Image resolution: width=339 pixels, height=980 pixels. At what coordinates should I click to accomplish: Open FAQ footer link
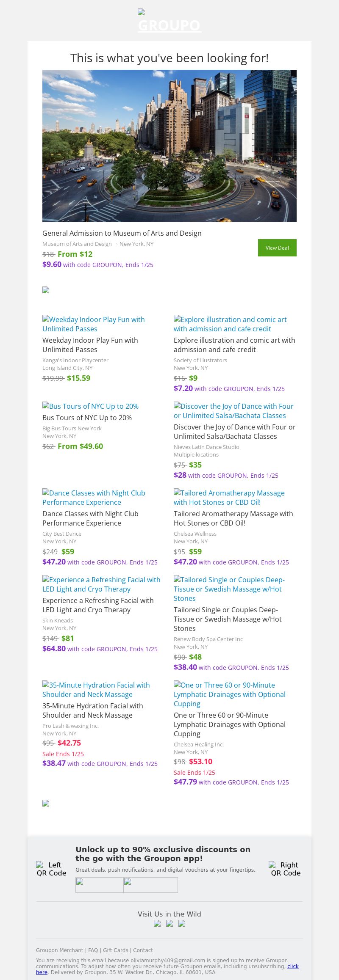pos(93,950)
